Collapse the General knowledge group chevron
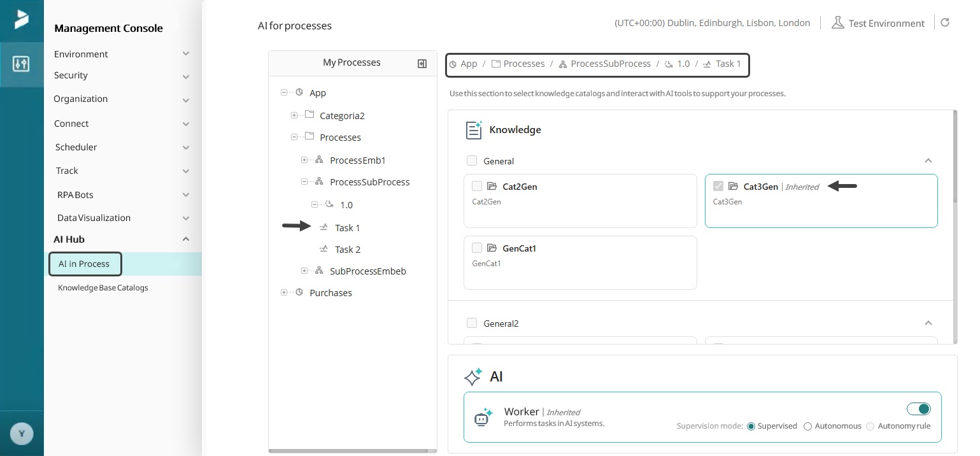Image resolution: width=980 pixels, height=456 pixels. [928, 160]
